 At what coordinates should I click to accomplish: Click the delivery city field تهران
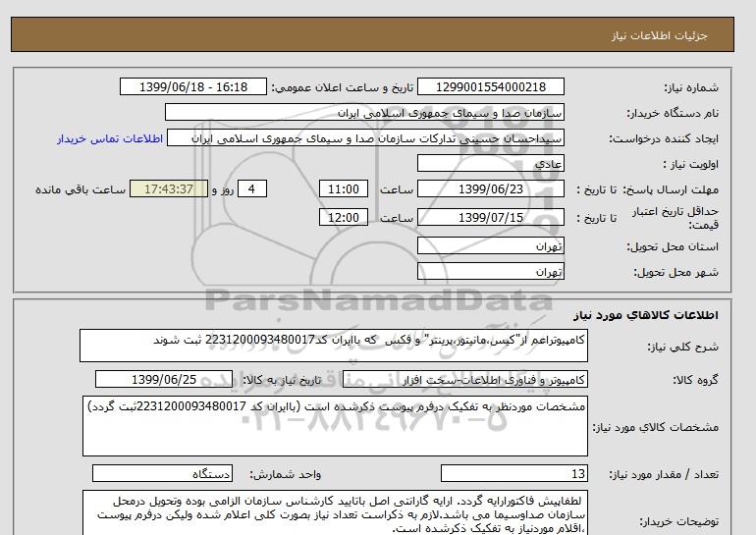click(490, 271)
